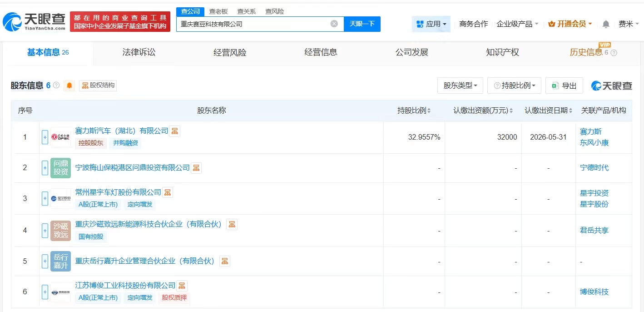Open the 持股比例 filter dropdown
644x312 pixels.
(514, 86)
